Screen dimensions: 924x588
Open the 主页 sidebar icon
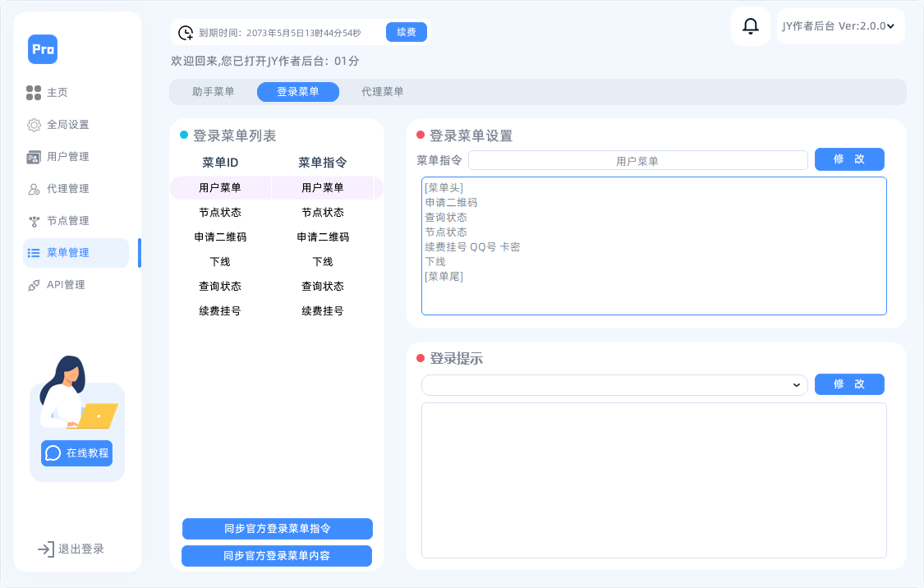tap(34, 93)
